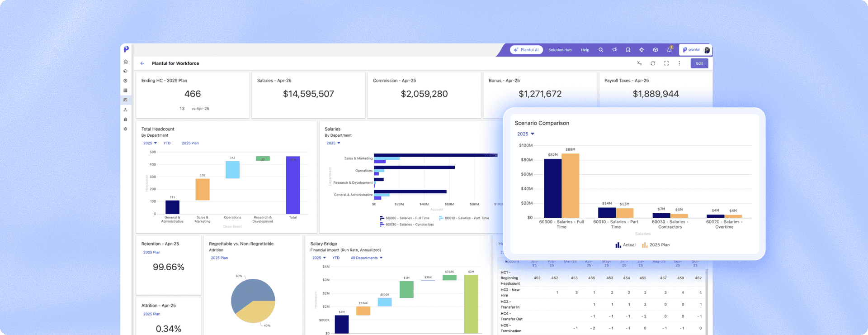
Task: Click the Bonus value $1,271,672
Action: tap(540, 94)
